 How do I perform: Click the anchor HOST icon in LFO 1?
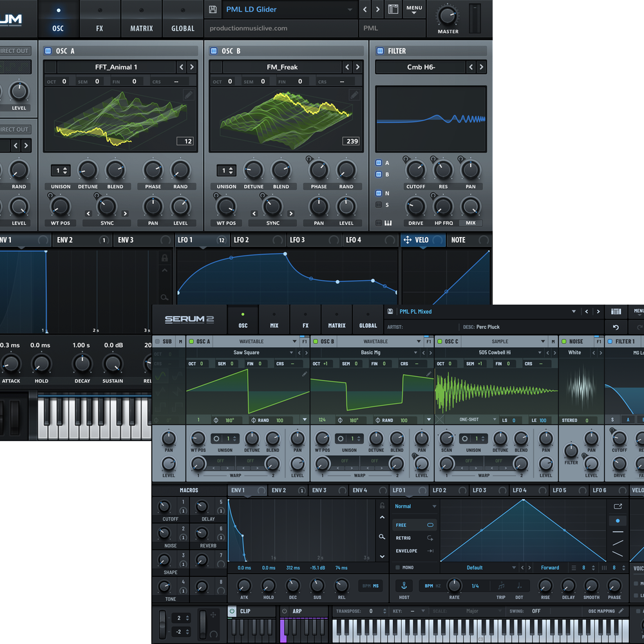click(404, 585)
